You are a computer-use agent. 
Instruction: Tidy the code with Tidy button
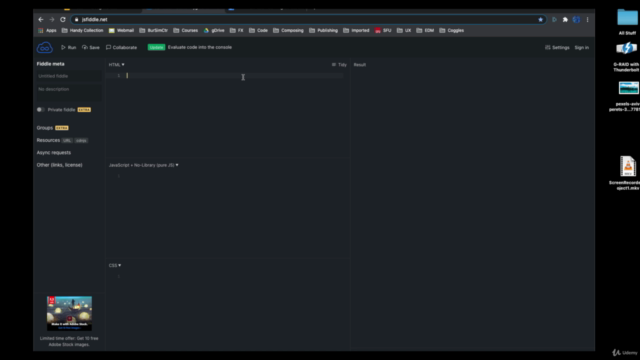point(339,64)
